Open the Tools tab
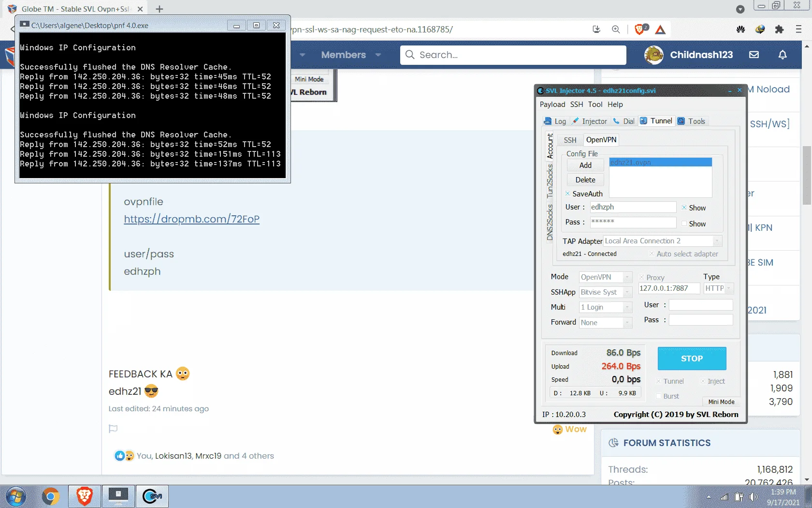This screenshot has height=508, width=812. (692, 121)
